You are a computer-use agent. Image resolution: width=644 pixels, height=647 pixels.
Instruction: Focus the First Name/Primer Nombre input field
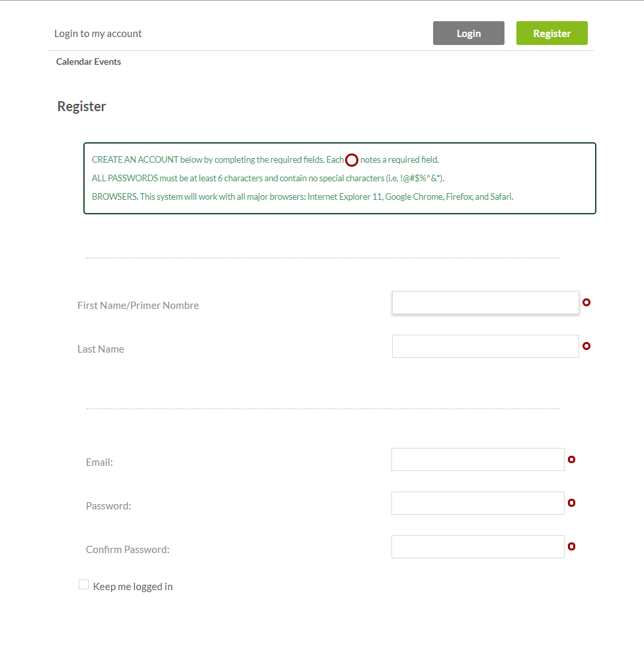pyautogui.click(x=485, y=303)
